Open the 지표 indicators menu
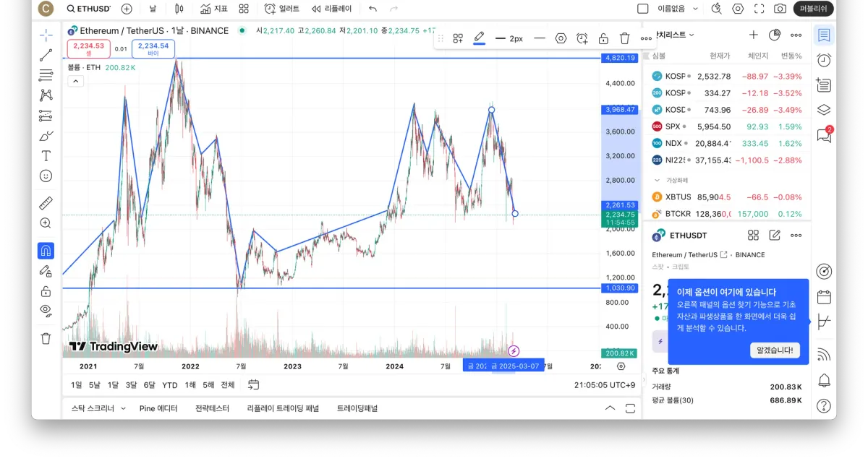This screenshot has width=868, height=461. click(x=214, y=9)
